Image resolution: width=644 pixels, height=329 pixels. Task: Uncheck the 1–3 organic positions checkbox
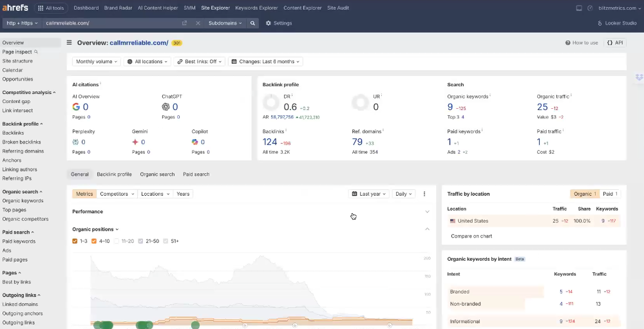[76, 241]
